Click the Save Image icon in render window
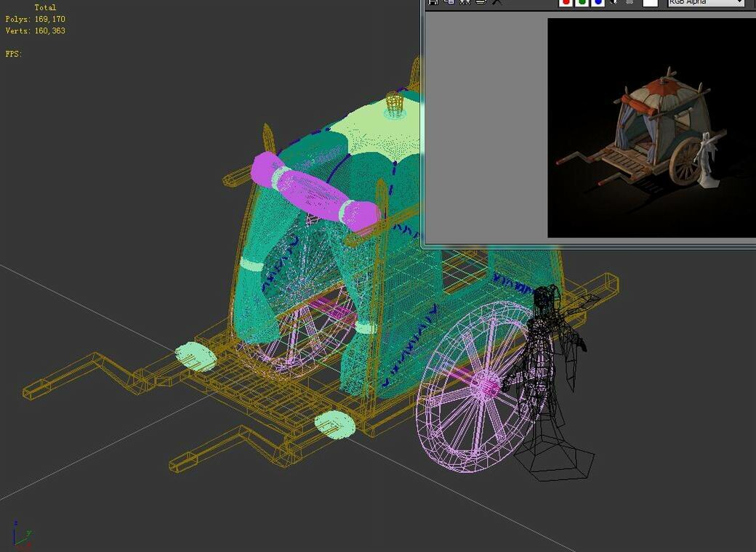Viewport: 756px width, 552px height. (433, 2)
